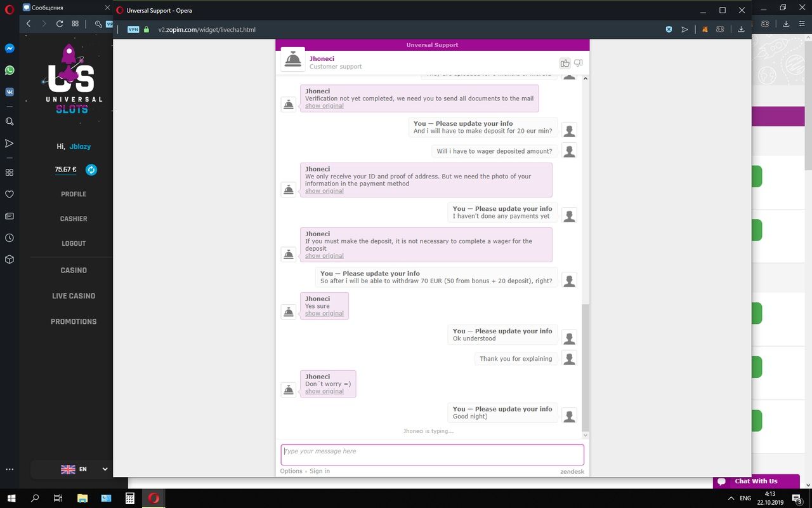Viewport: 812px width, 508px height.
Task: Open downloads icon in main window toolbar
Action: (x=786, y=23)
